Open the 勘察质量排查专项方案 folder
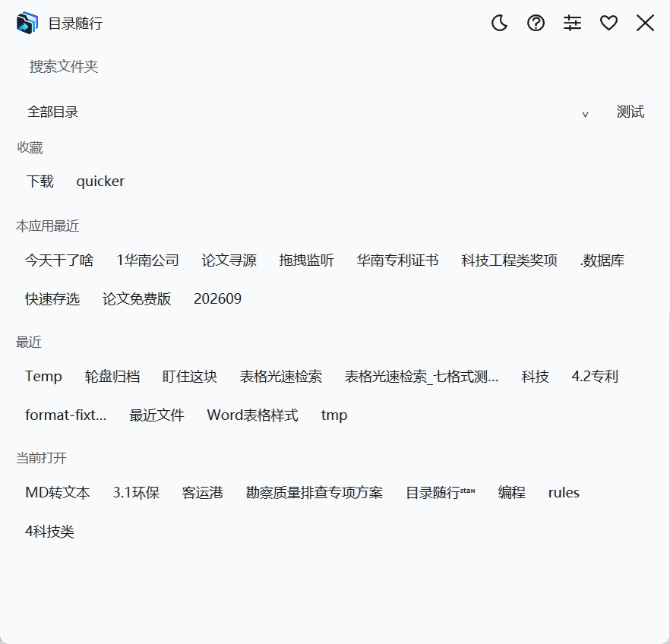The width and height of the screenshot is (670, 644). coord(314,493)
